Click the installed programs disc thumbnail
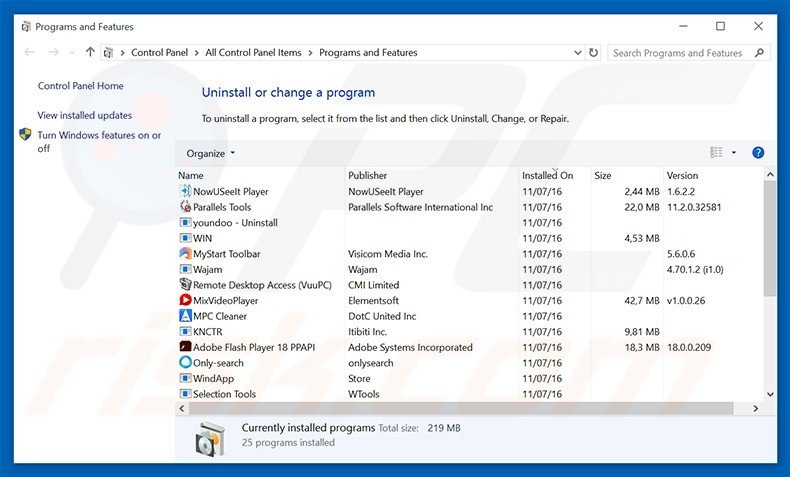Viewport: 790px width, 477px height. pyautogui.click(x=210, y=439)
